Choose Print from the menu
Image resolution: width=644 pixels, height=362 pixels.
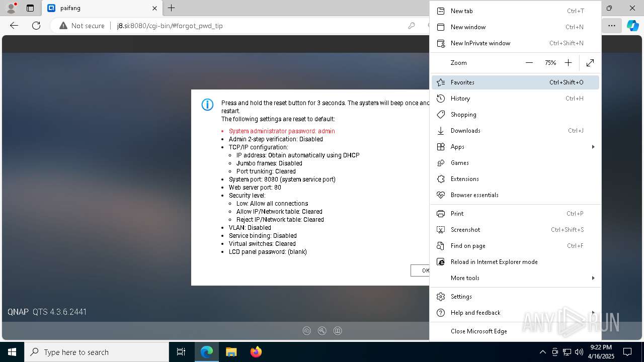click(x=515, y=214)
